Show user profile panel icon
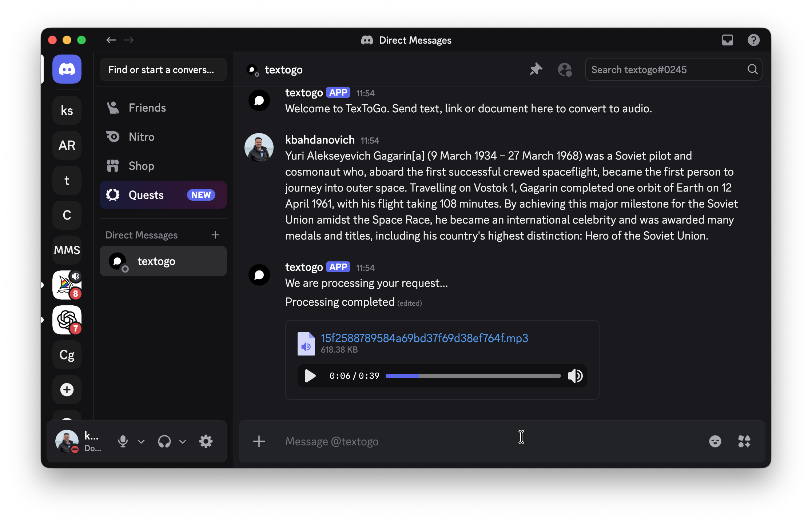The width and height of the screenshot is (812, 522). click(x=565, y=69)
